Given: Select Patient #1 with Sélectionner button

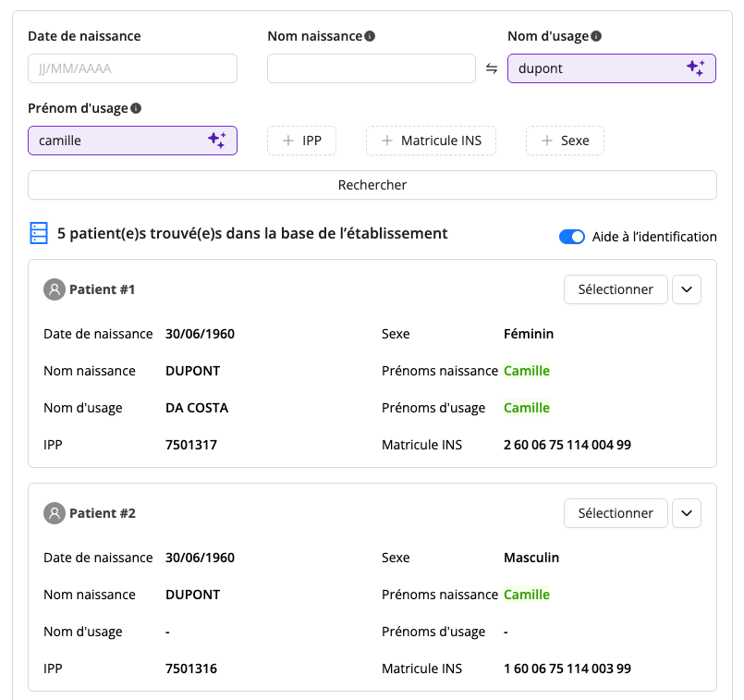Looking at the screenshot, I should (x=616, y=289).
